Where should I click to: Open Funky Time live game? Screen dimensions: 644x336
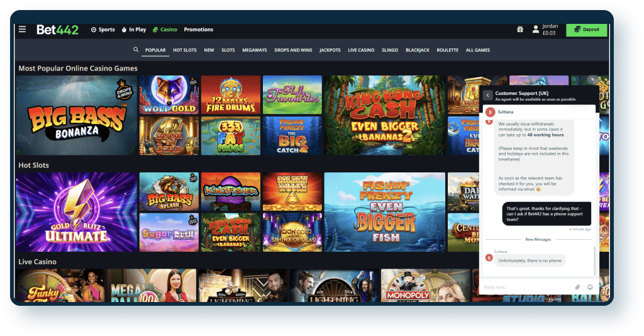[60, 286]
